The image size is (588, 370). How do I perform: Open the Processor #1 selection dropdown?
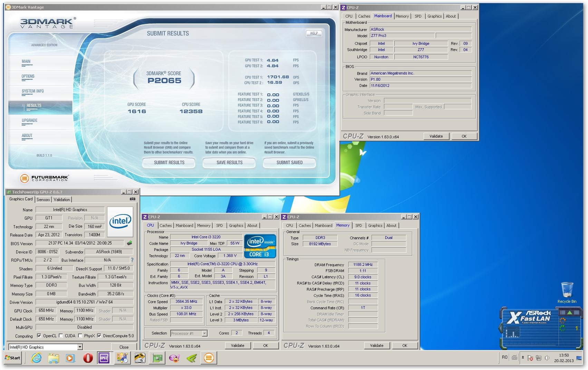pyautogui.click(x=204, y=333)
